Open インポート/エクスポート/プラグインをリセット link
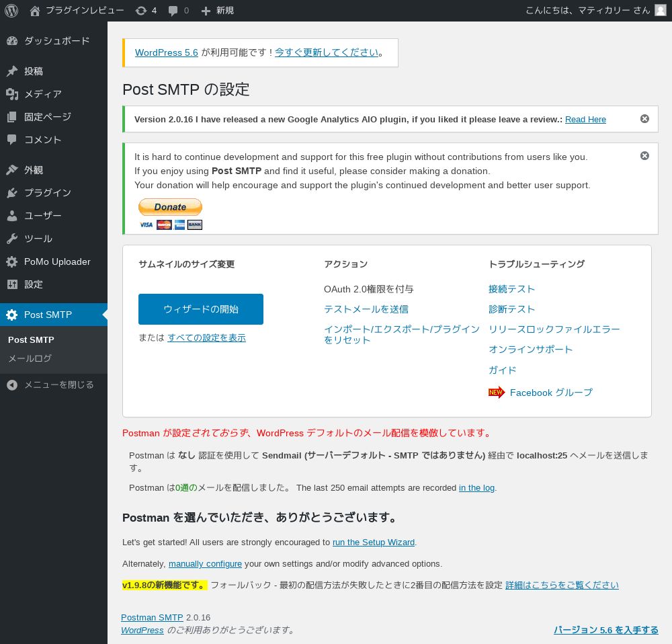The image size is (672, 644). [x=402, y=334]
